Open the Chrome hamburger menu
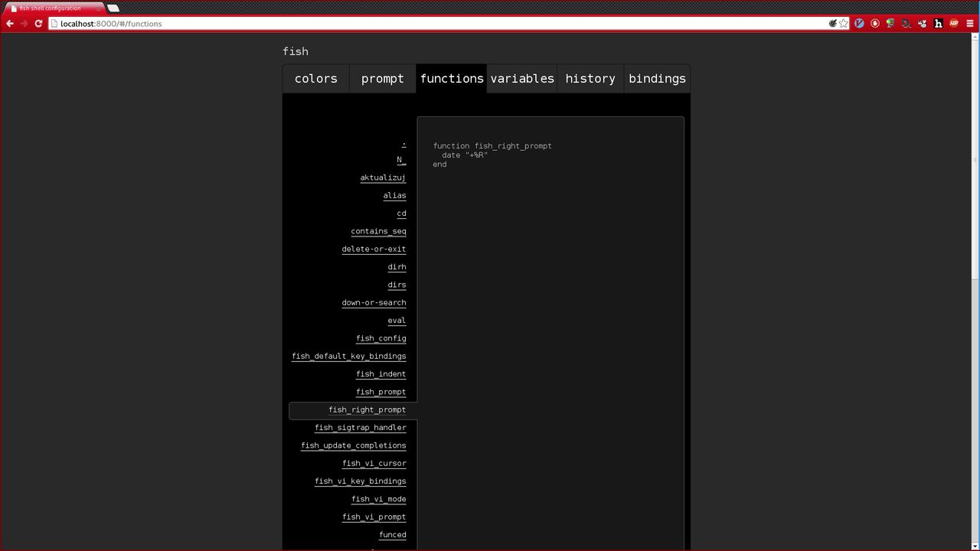The height and width of the screenshot is (551, 980). (970, 24)
